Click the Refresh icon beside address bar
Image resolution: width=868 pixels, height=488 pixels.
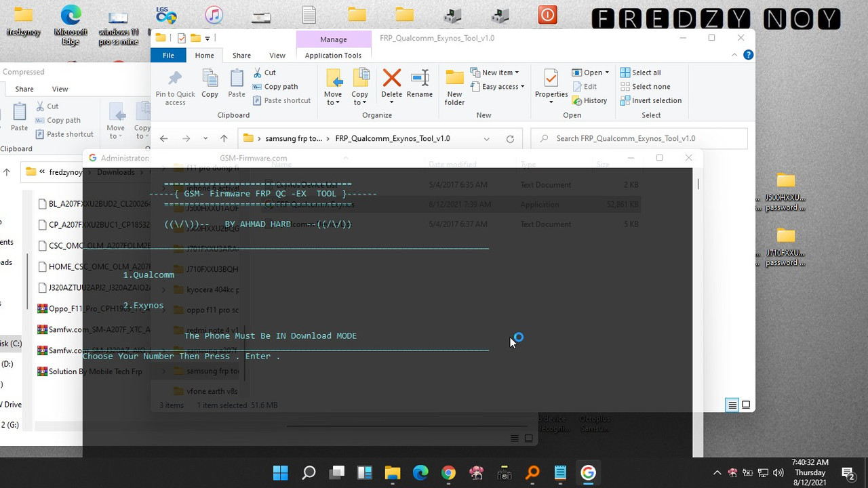[510, 138]
